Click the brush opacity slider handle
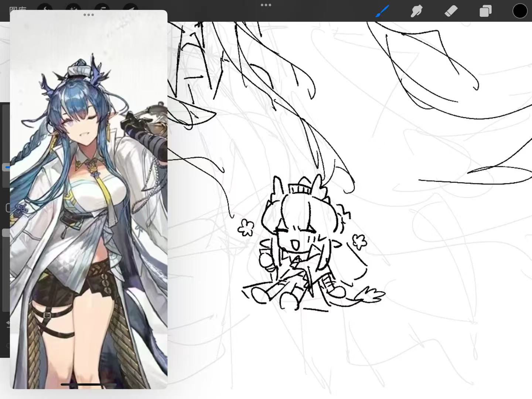Image resolution: width=532 pixels, height=399 pixels. coord(6,233)
